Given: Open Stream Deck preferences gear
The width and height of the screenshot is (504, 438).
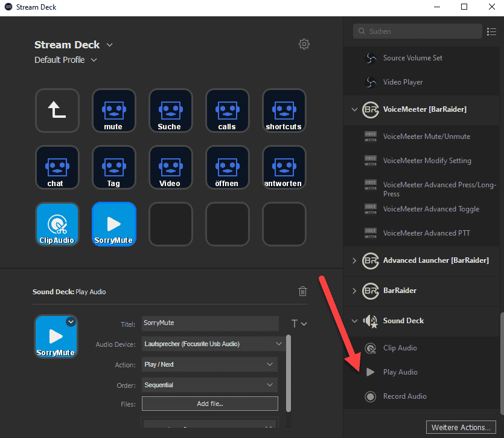Looking at the screenshot, I should pyautogui.click(x=304, y=44).
